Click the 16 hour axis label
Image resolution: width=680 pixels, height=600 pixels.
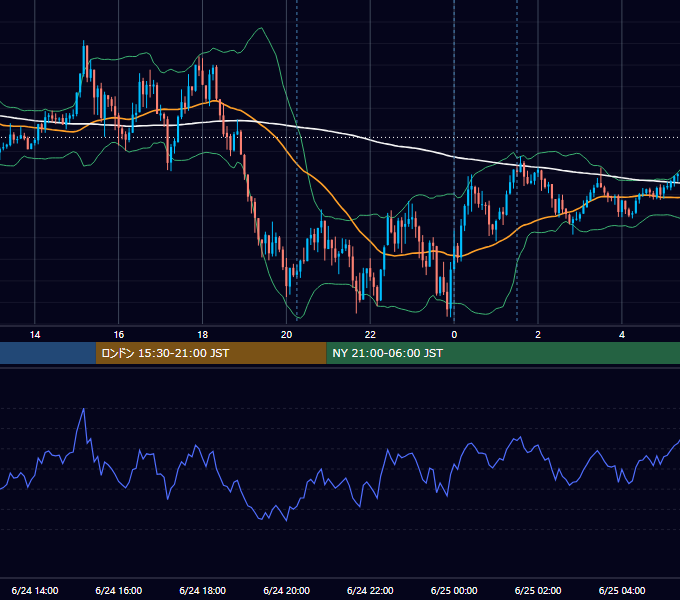(x=118, y=334)
